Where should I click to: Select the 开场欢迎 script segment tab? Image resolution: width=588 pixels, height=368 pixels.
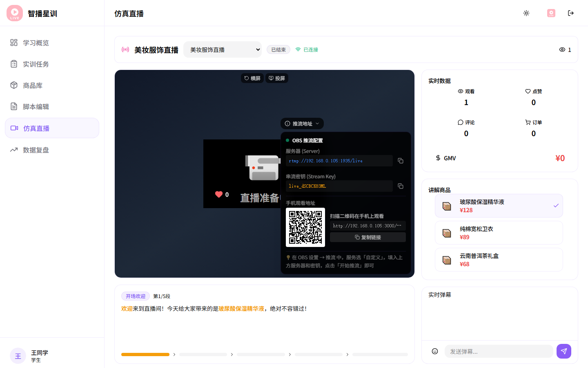135,296
